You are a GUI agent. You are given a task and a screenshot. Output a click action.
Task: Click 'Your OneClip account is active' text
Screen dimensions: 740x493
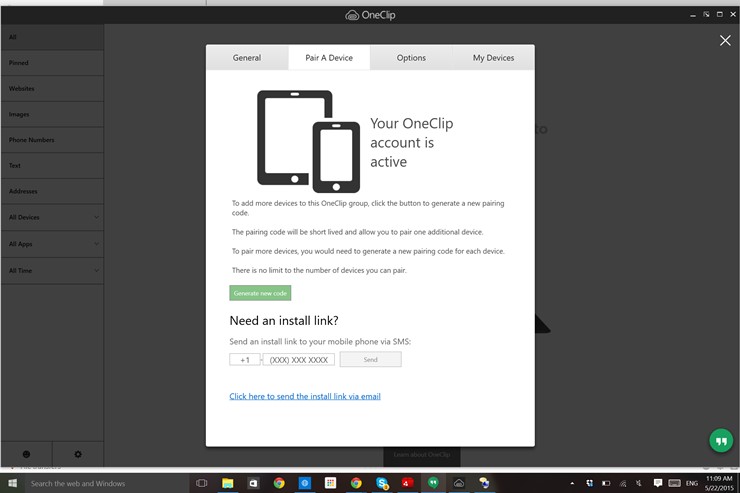coord(412,142)
